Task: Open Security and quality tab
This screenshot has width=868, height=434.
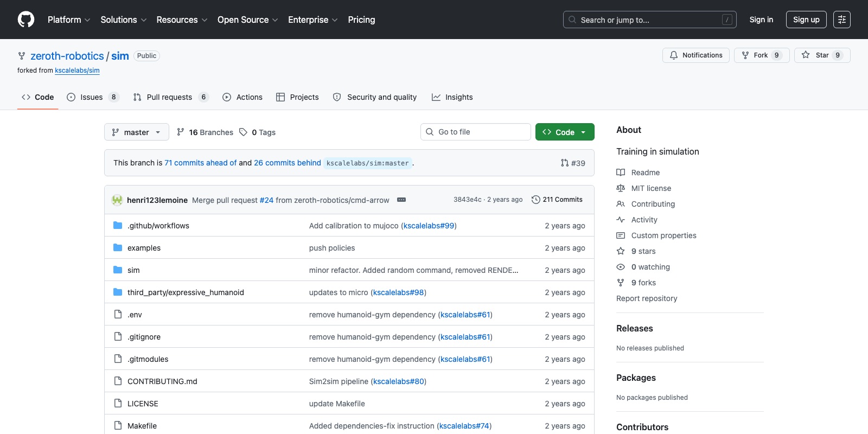Action: (375, 97)
